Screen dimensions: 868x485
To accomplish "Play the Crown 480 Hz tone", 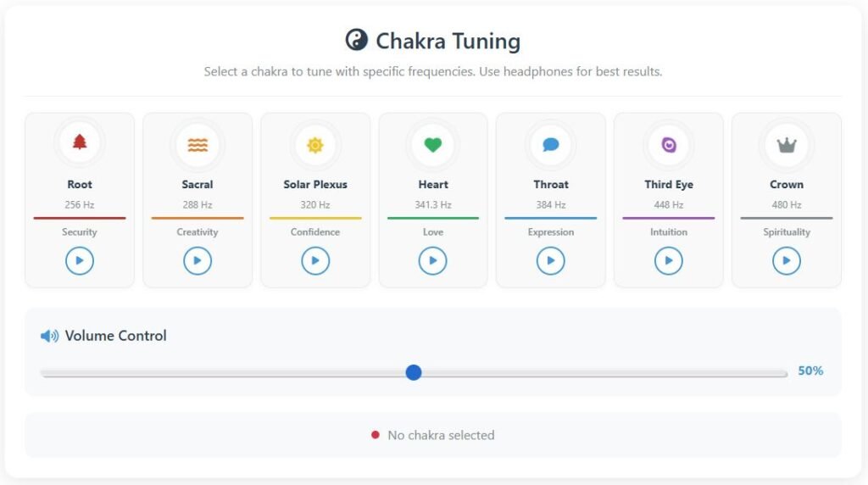I will 787,260.
